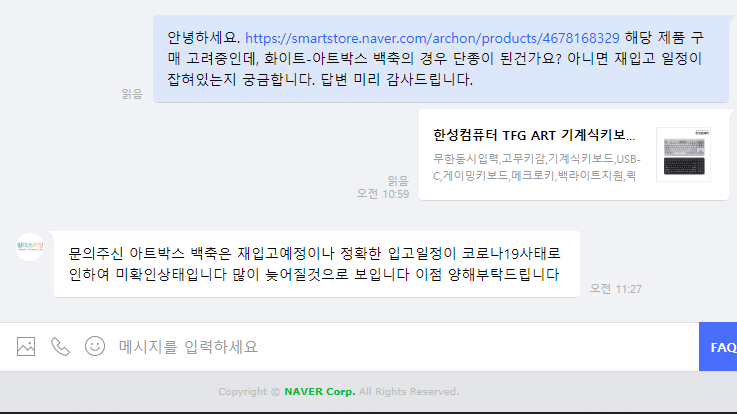The image size is (737, 414).
Task: Click the seller reply about 아트박스 백축 재입고
Action: (x=317, y=264)
